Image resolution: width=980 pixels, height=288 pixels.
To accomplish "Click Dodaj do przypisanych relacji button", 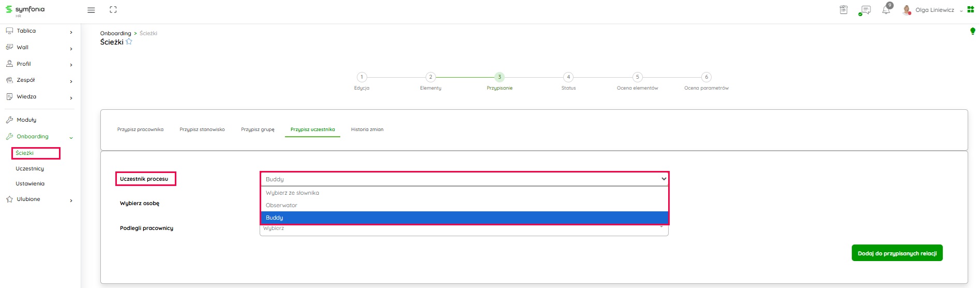I will pyautogui.click(x=897, y=253).
